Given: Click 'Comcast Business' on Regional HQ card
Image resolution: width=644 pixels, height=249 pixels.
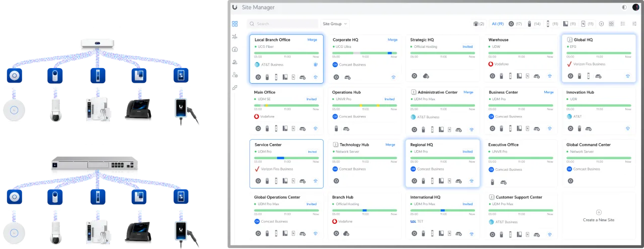Looking at the screenshot, I should [x=431, y=169].
